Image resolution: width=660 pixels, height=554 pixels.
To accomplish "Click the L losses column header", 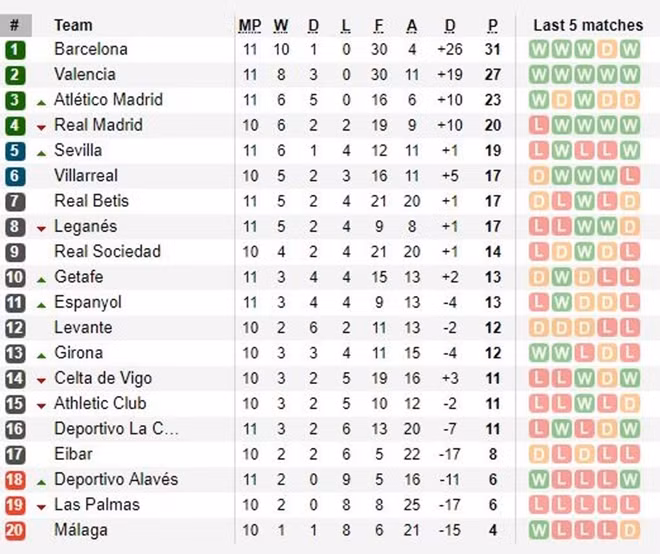I will pos(346,26).
